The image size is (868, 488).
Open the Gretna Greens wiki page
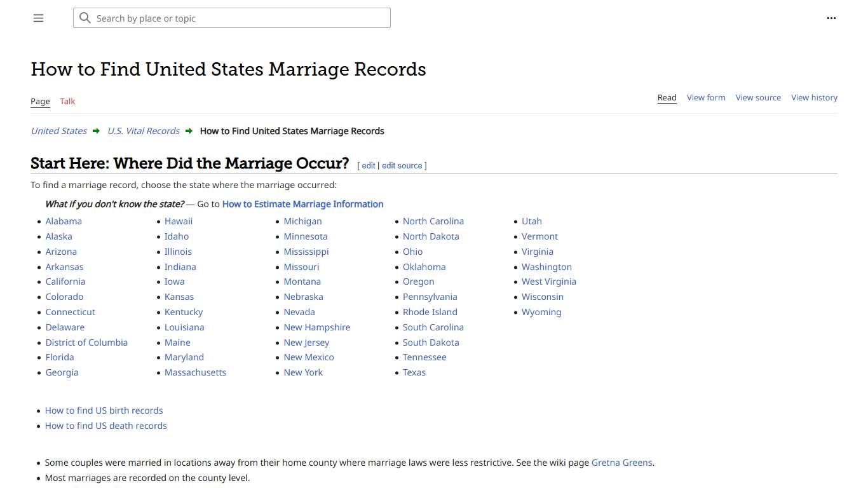pyautogui.click(x=622, y=463)
